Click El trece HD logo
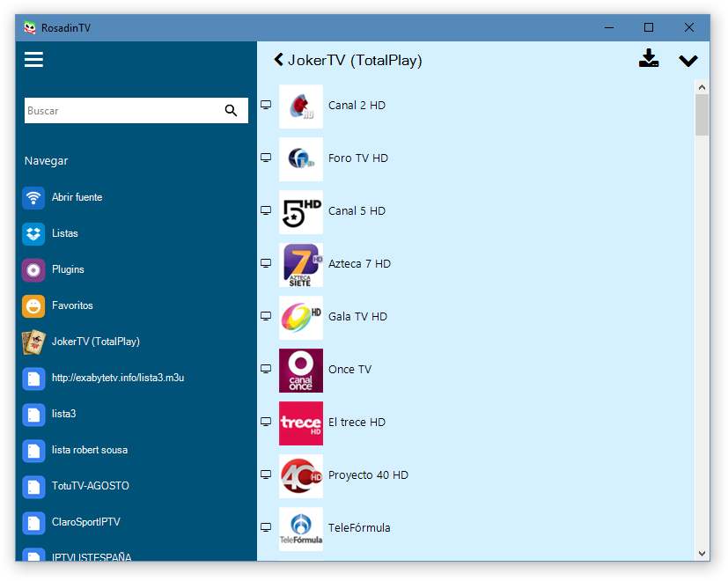Image resolution: width=728 pixels, height=581 pixels. point(301,423)
